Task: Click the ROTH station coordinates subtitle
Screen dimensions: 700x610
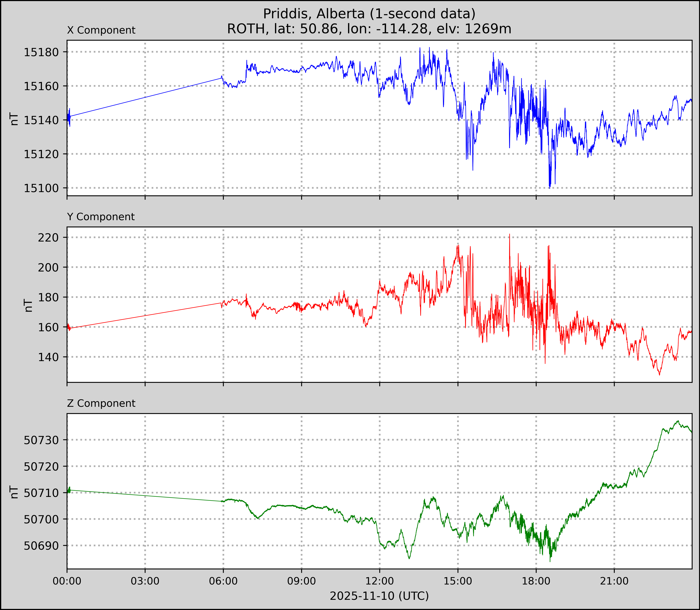Action: (369, 29)
